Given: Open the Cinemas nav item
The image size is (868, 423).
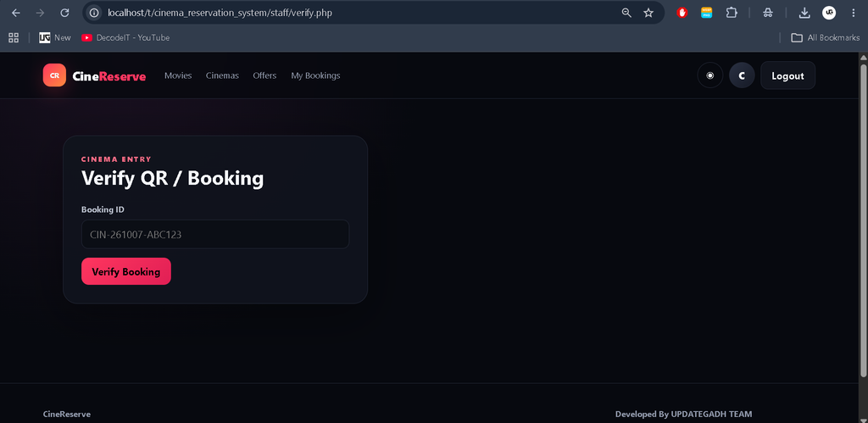Looking at the screenshot, I should tap(223, 75).
